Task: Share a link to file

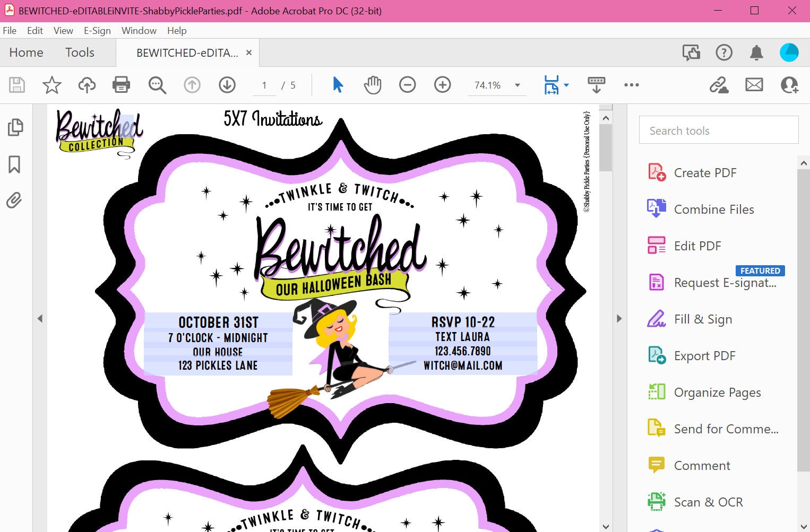Action: pos(719,85)
